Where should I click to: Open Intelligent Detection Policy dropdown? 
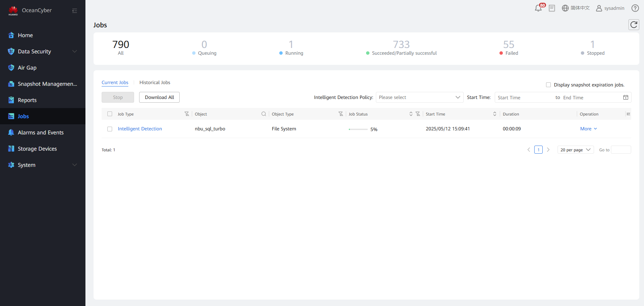419,97
